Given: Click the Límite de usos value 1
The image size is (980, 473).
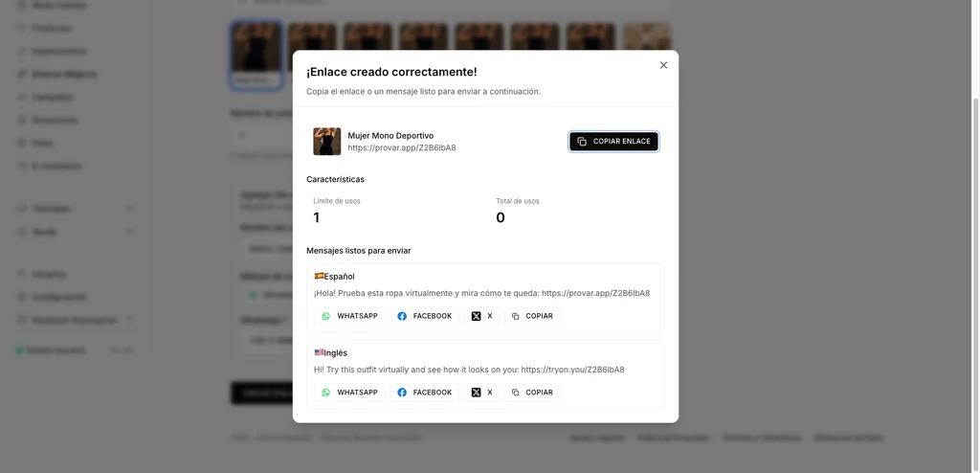Looking at the screenshot, I should point(316,217).
